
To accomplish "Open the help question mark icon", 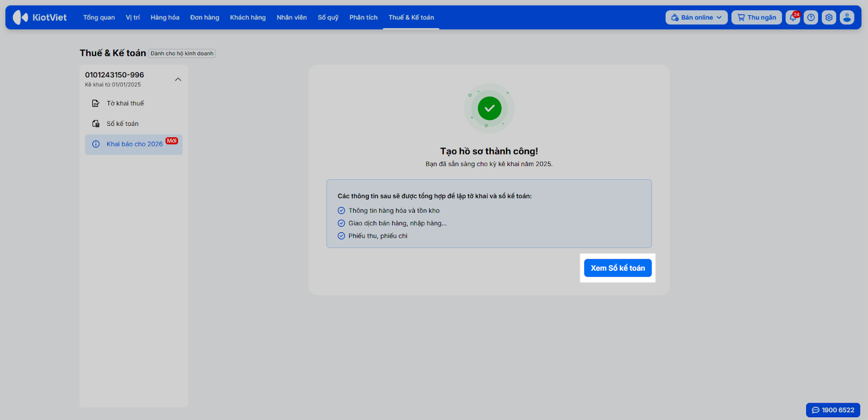I will pos(811,17).
